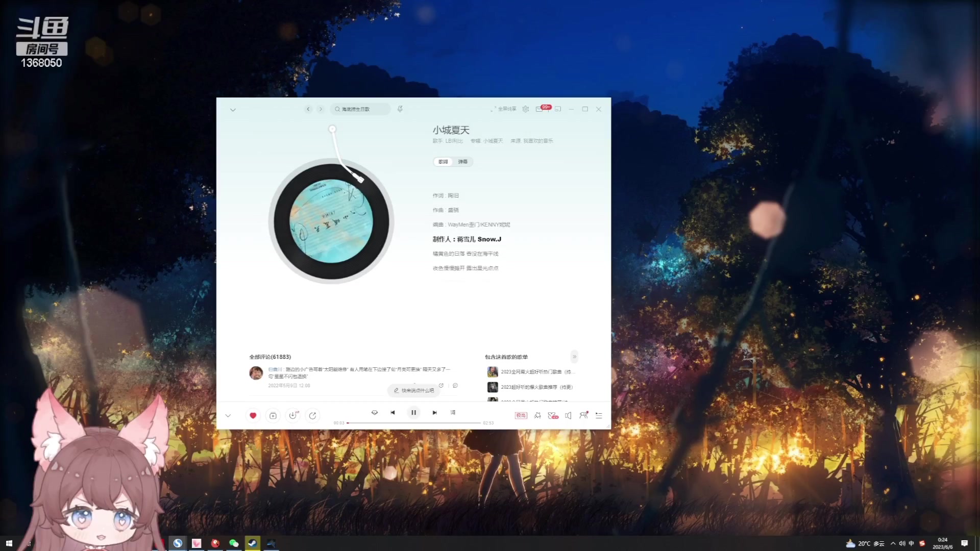
Task: Open the sound effects icon
Action: pos(537,416)
